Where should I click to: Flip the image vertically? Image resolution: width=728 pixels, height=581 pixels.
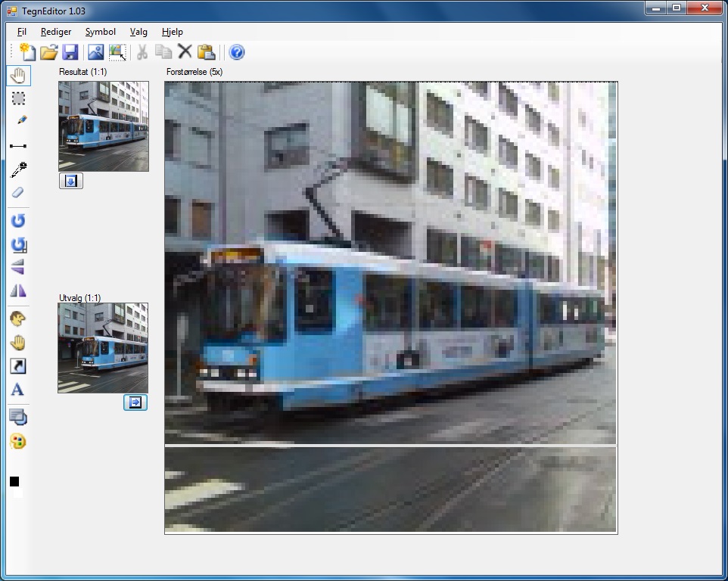click(x=17, y=267)
